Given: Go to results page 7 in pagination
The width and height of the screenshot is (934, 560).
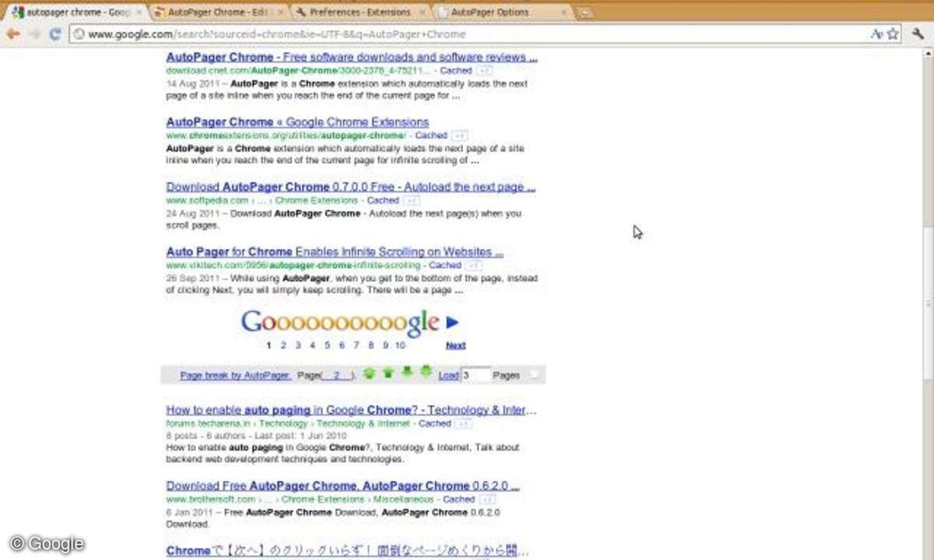Looking at the screenshot, I should click(356, 345).
